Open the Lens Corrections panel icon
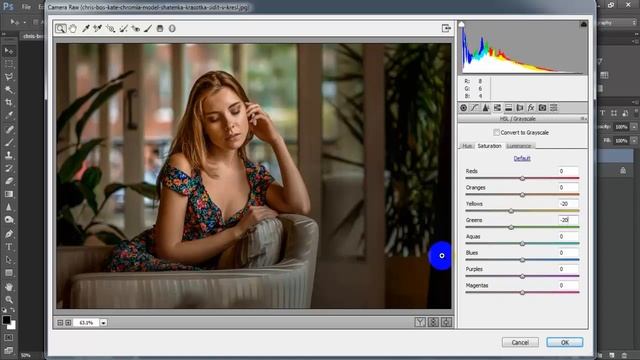The image size is (640, 360). click(x=520, y=108)
